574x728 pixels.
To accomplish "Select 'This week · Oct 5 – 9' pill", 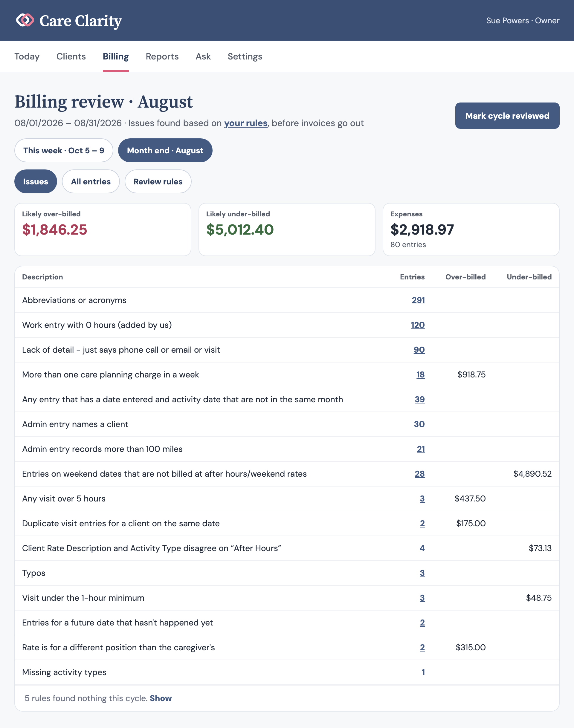I will (63, 151).
